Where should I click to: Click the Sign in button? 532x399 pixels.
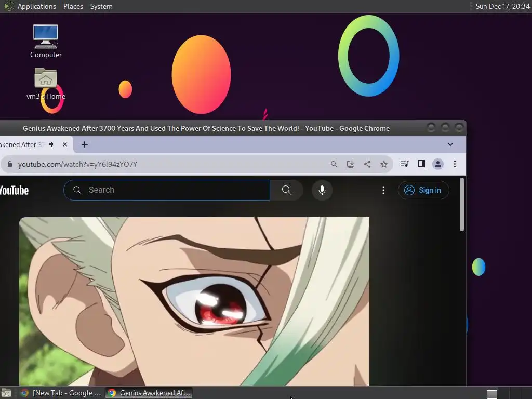423,190
